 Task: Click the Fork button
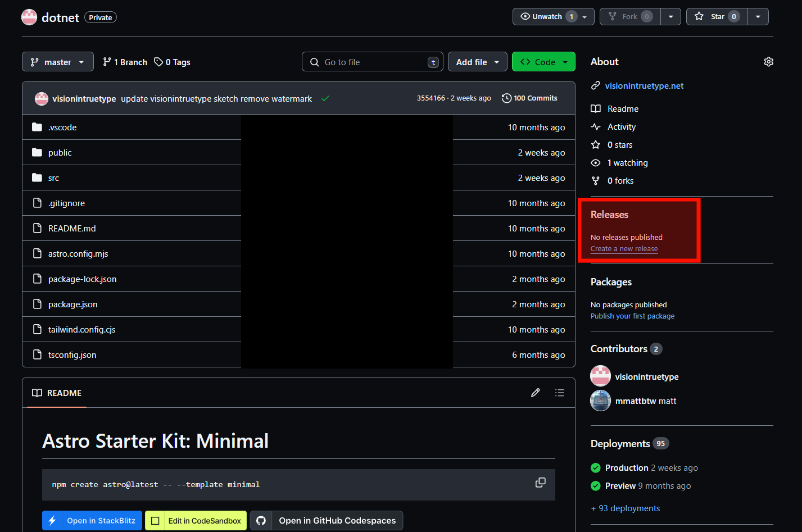point(629,16)
